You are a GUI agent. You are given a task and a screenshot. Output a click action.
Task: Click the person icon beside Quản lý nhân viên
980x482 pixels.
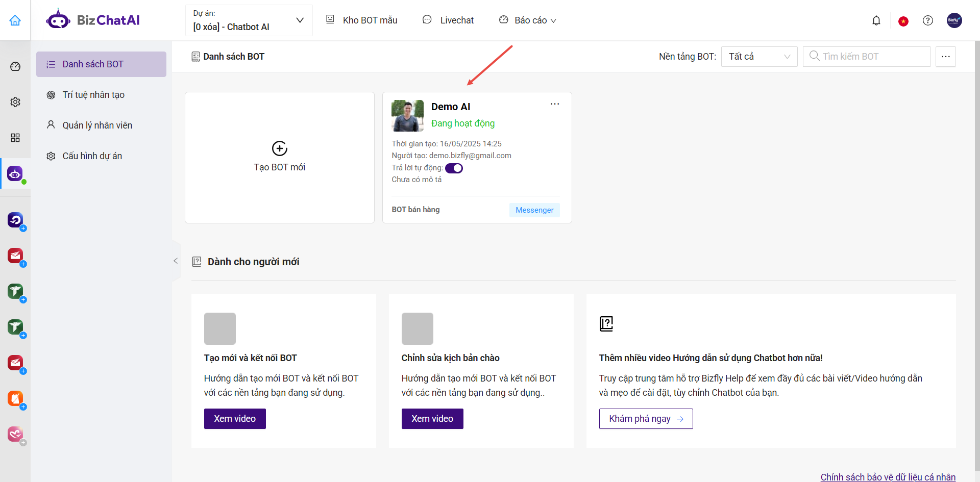(x=51, y=125)
